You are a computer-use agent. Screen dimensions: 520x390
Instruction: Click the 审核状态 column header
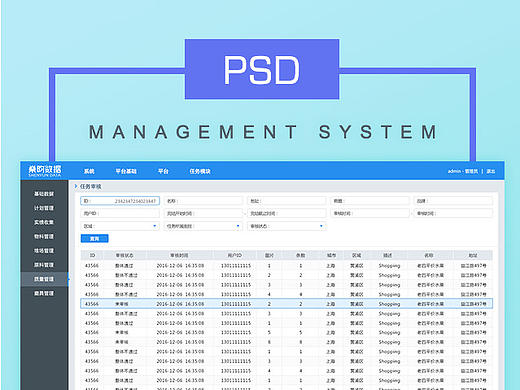tap(125, 255)
